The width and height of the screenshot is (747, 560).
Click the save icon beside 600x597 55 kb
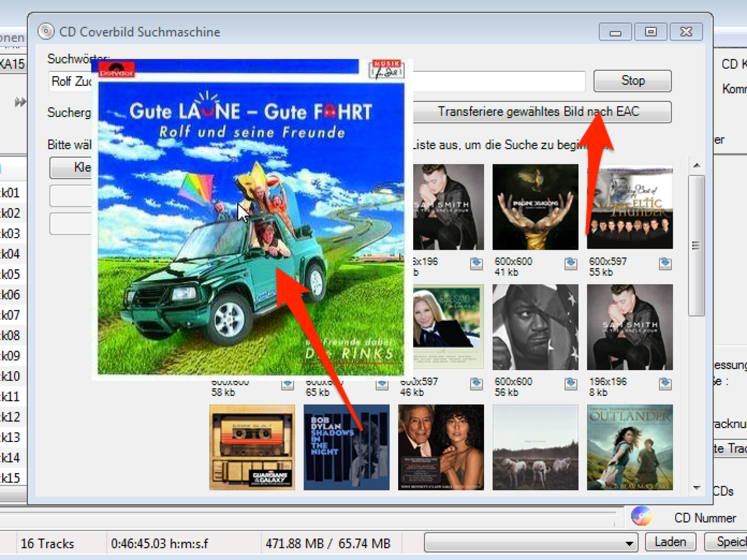pos(665,264)
